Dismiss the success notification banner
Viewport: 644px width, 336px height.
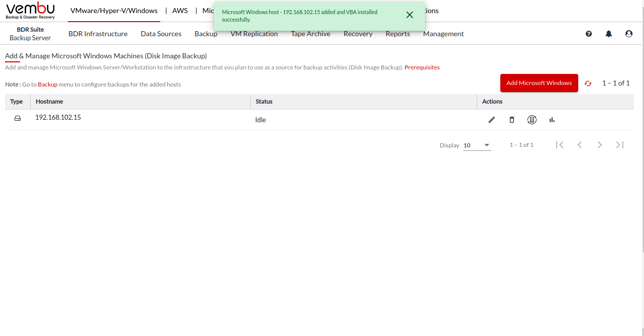[409, 15]
